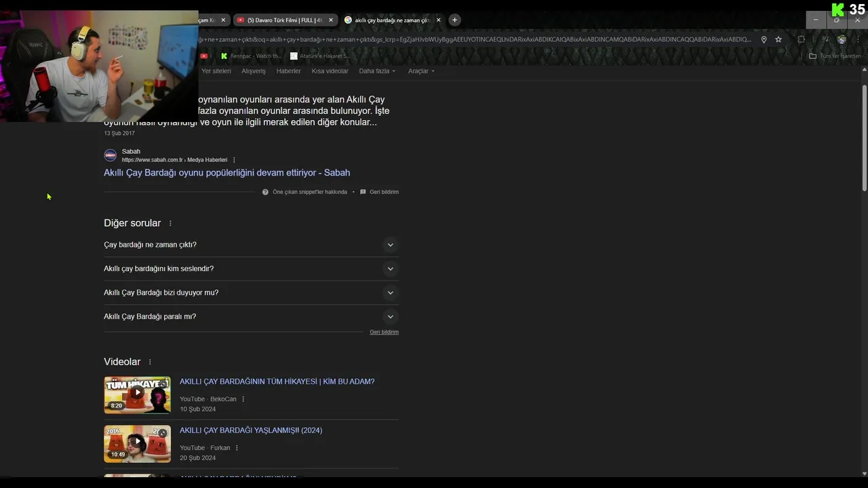Click the Furkan video three-dot menu
Viewport: 868px width, 488px height.
tap(237, 448)
